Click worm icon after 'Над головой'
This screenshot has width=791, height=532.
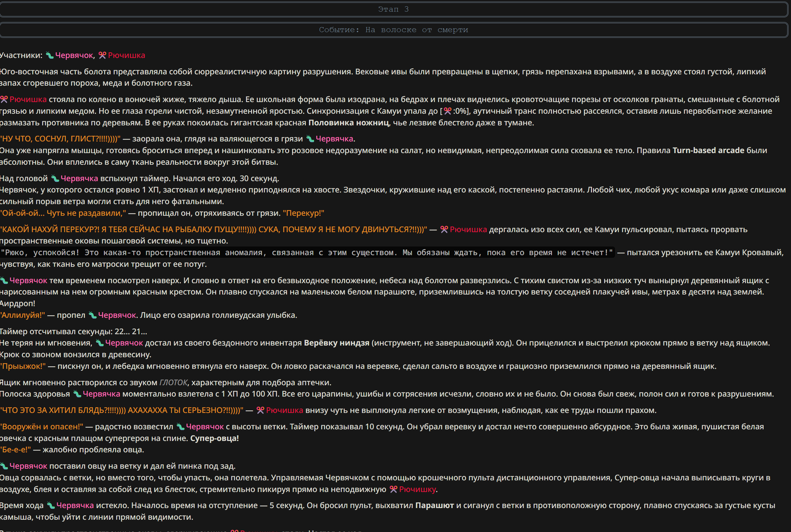tap(55, 179)
